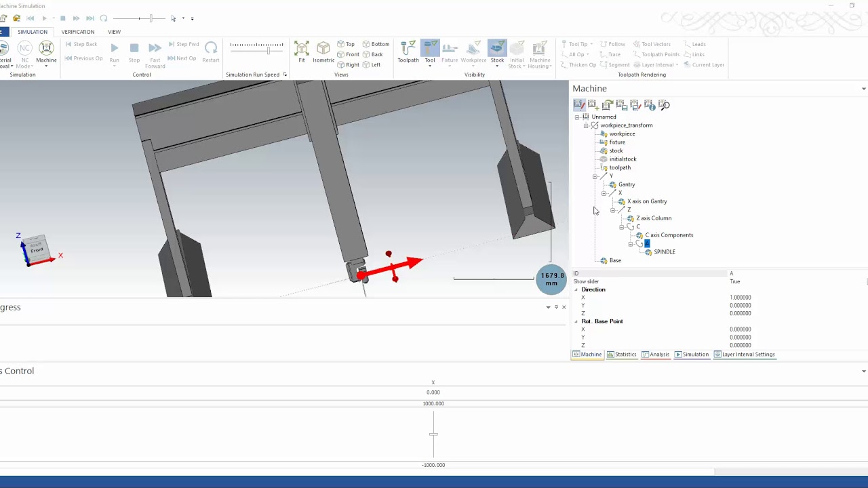The width and height of the screenshot is (868, 488).
Task: Fit the view to screen
Action: pyautogui.click(x=302, y=52)
